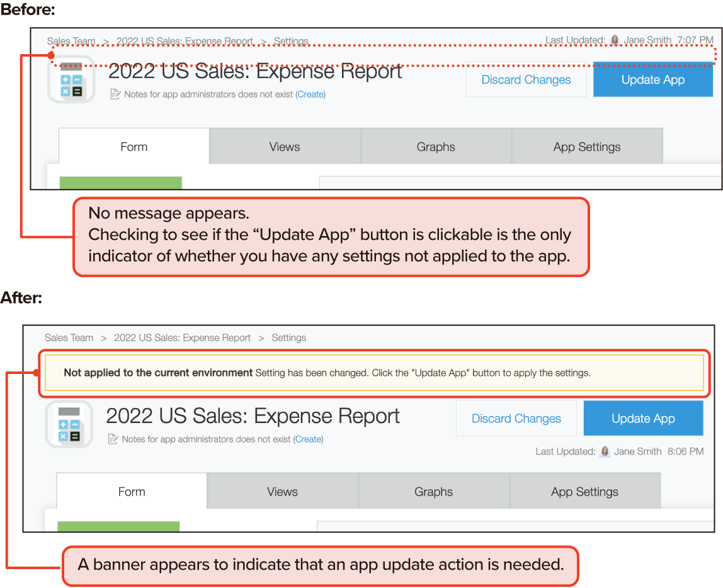
Task: Open the Create notes link in Before panel
Action: 310,94
